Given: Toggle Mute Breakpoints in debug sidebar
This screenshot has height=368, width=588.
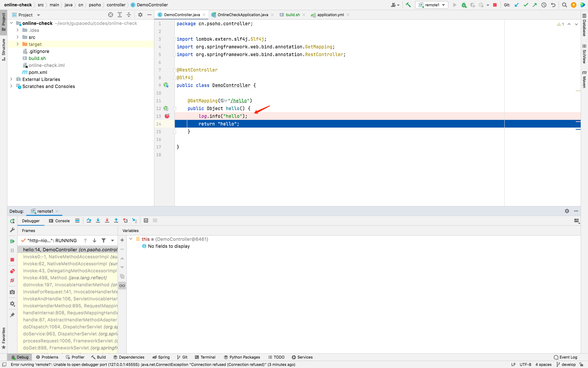Looking at the screenshot, I should [12, 280].
